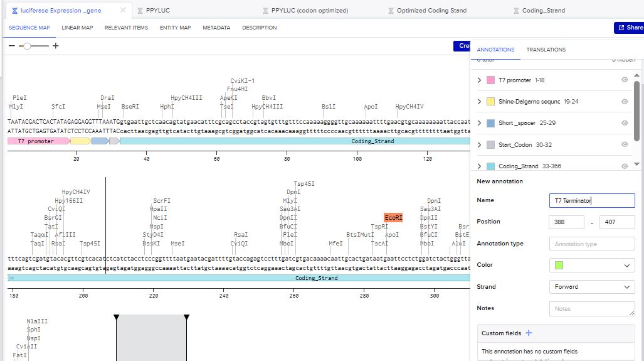Click the Annotation type input field
Image resolution: width=644 pixels, height=361 pixels.
(x=591, y=244)
